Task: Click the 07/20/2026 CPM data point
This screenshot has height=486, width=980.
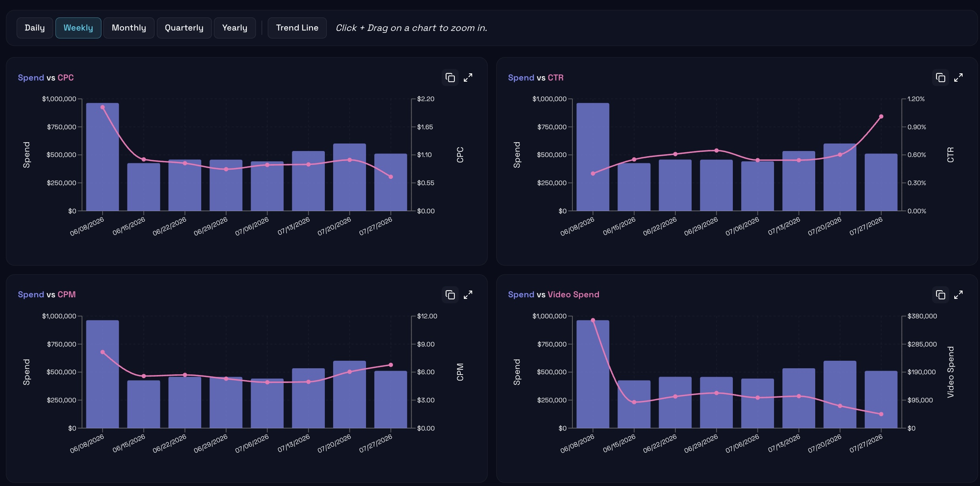Action: pos(349,372)
